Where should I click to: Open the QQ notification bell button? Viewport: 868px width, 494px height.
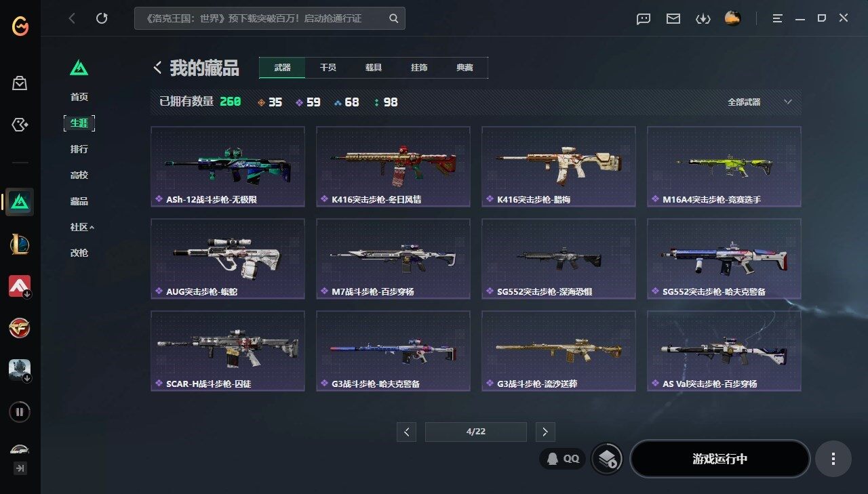point(563,459)
